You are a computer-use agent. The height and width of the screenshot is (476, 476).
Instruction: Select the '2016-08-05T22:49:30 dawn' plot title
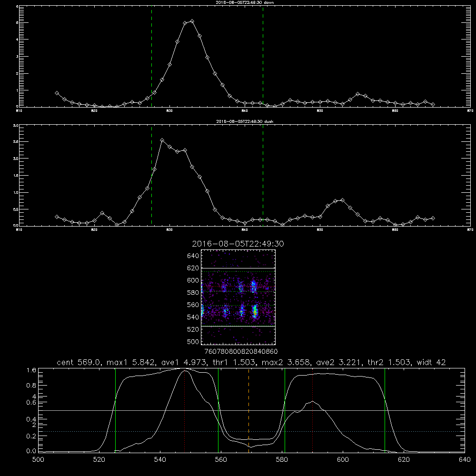coord(245,2)
